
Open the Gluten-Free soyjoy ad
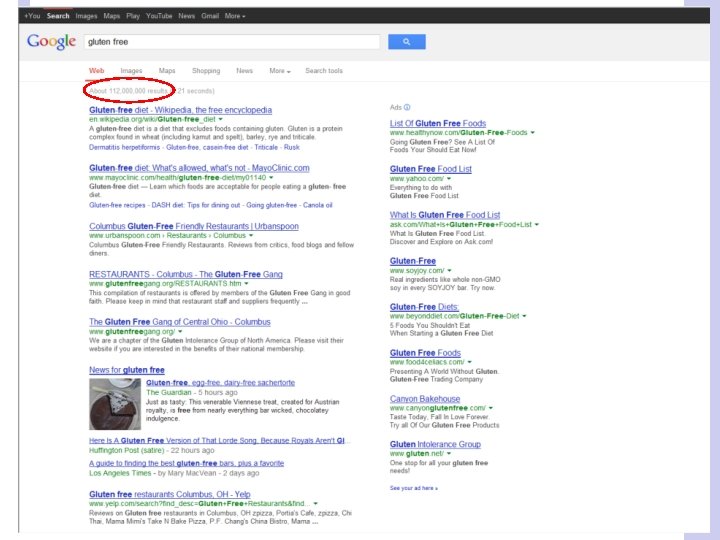coord(413,261)
